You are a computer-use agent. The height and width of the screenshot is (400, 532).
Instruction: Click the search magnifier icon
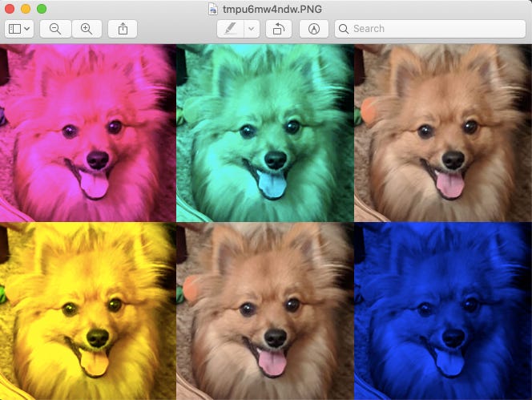(x=344, y=29)
